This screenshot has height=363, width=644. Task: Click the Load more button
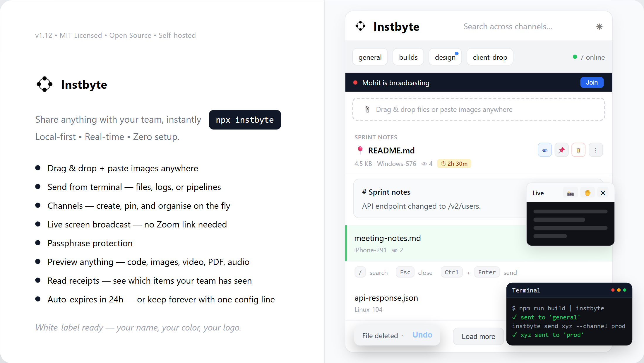point(478,336)
